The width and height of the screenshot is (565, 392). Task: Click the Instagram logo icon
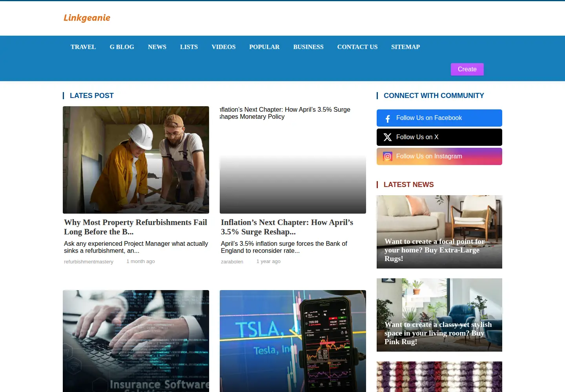click(x=388, y=156)
